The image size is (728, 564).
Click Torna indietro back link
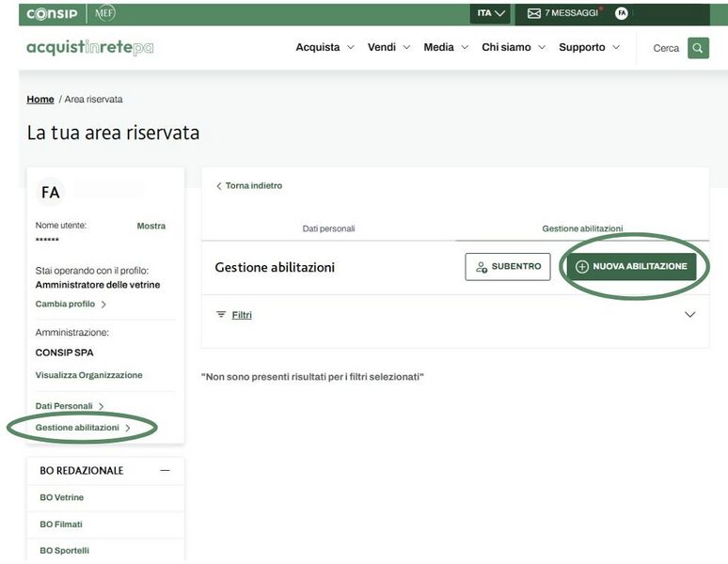[249, 186]
